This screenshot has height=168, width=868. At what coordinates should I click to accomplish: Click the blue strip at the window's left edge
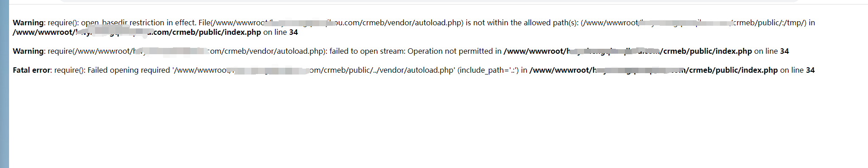pyautogui.click(x=4, y=84)
